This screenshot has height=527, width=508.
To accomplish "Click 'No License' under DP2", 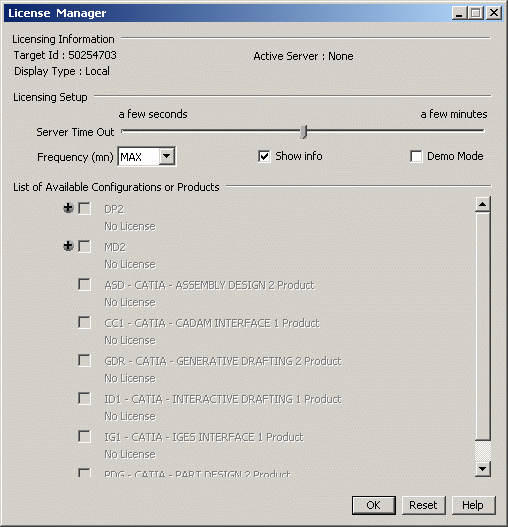I will 130,227.
